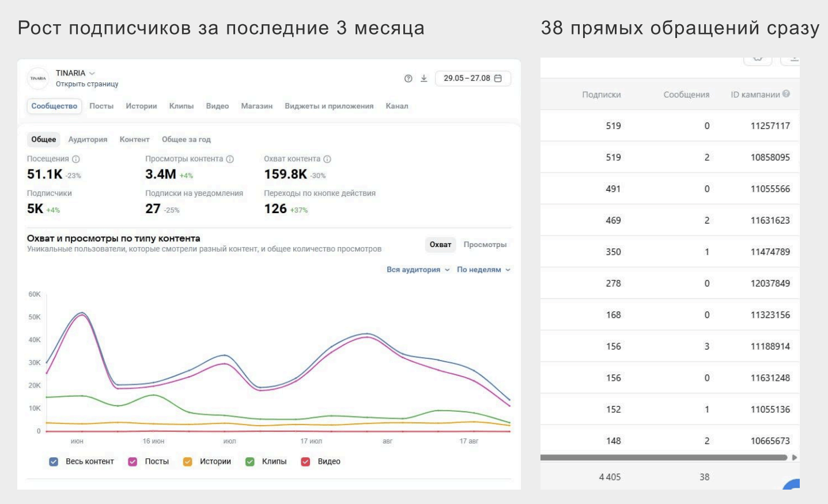Click the 278 subscriptions cell
Screen dimensions: 828x504
(x=613, y=283)
